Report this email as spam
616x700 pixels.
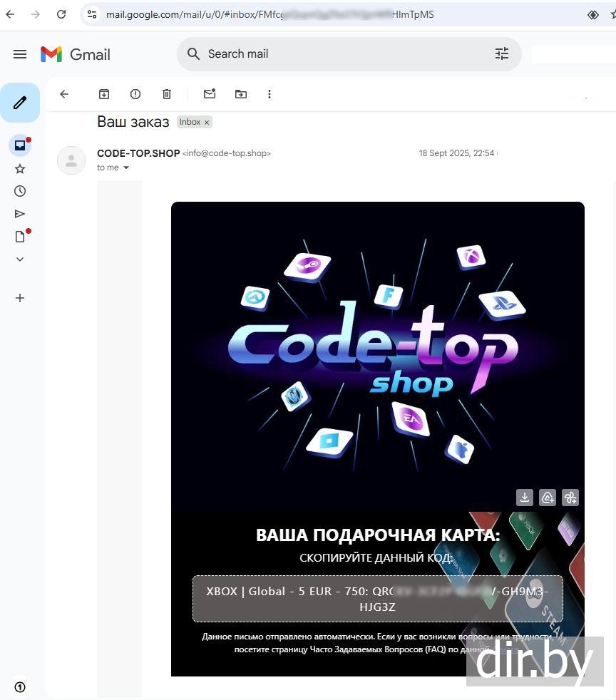point(135,94)
